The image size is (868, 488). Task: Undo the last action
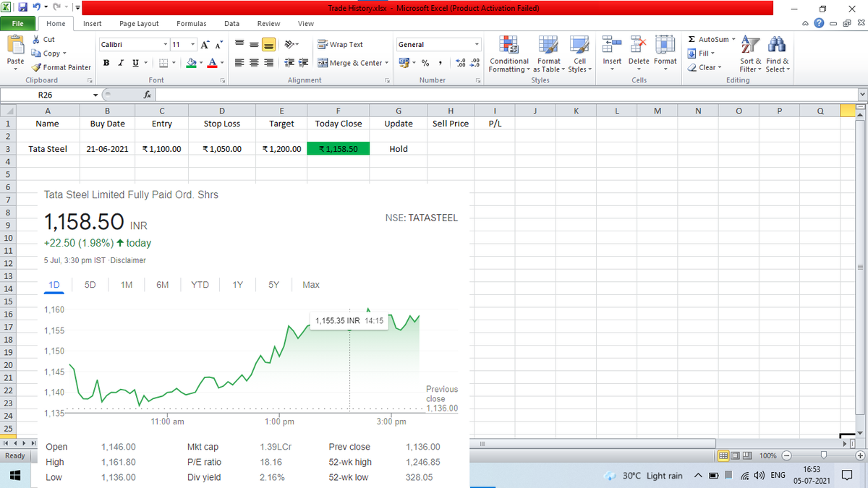[35, 8]
